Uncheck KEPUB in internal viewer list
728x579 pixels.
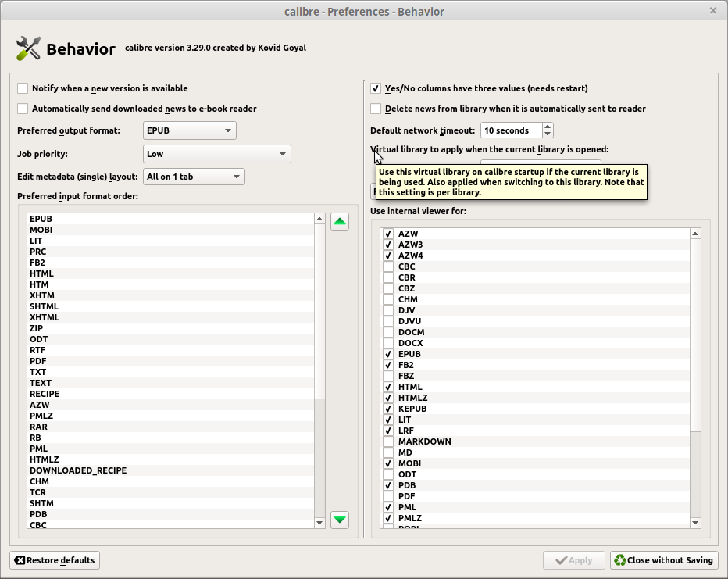tap(388, 409)
